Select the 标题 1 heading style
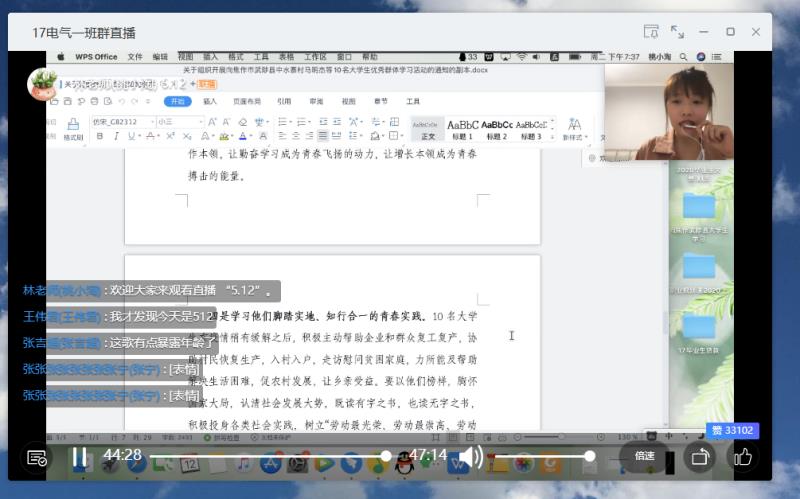This screenshot has width=800, height=499. click(462, 129)
